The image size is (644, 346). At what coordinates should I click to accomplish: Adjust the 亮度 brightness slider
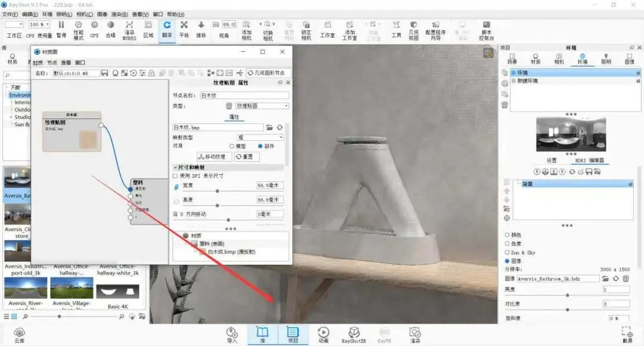[x=567, y=295]
